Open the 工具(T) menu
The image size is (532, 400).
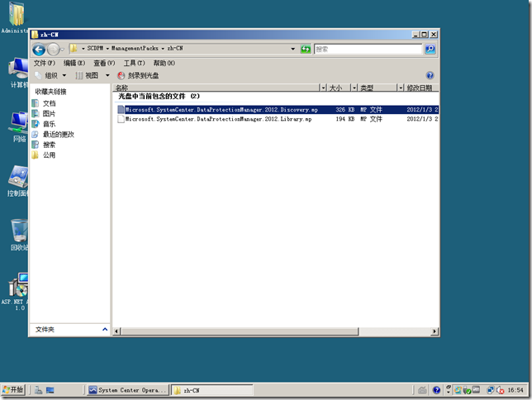tap(135, 63)
